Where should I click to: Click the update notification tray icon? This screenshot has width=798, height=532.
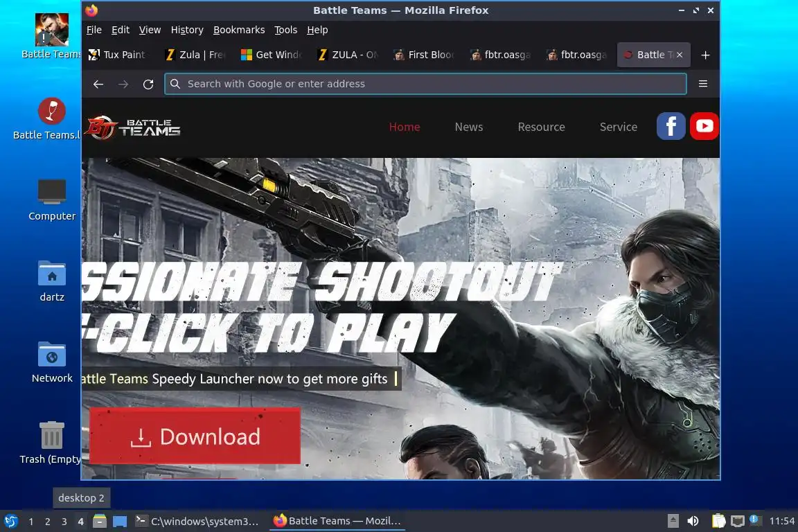pyautogui.click(x=755, y=520)
